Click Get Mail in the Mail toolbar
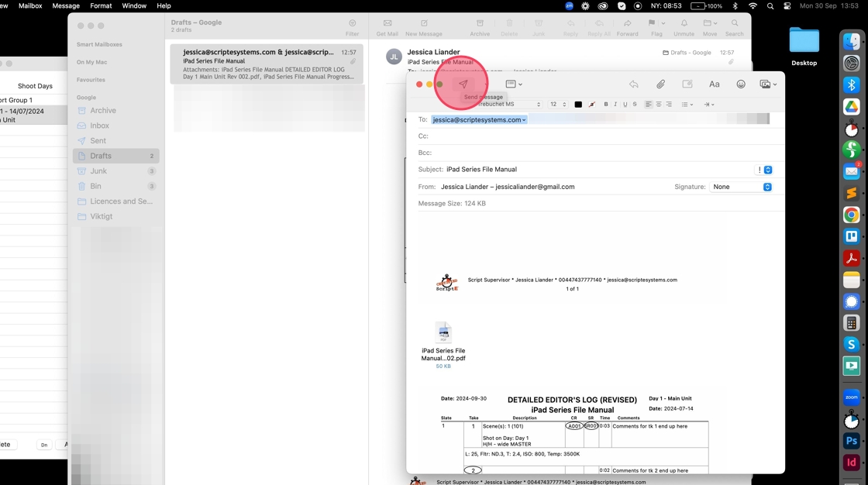Screen dimensions: 868x485 pos(387,27)
